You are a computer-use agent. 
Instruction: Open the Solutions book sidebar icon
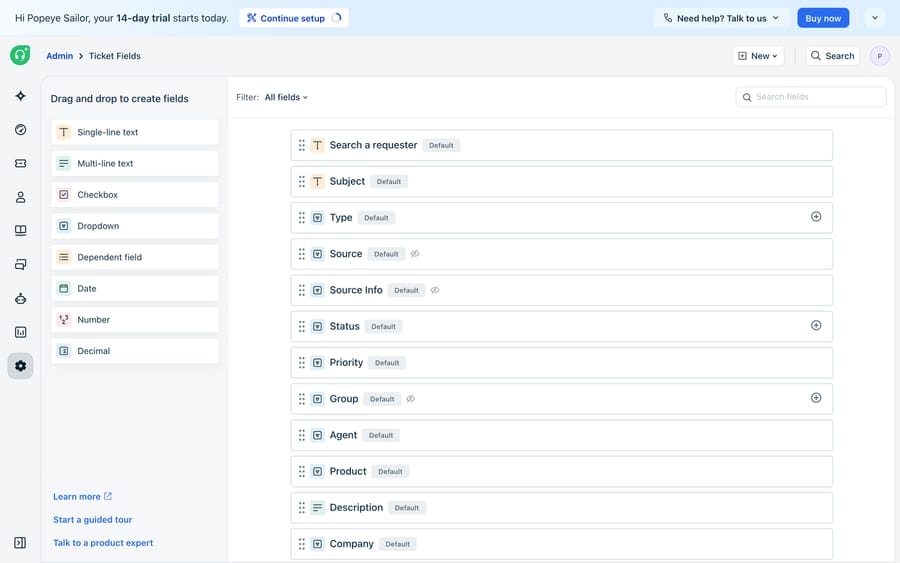coord(21,231)
